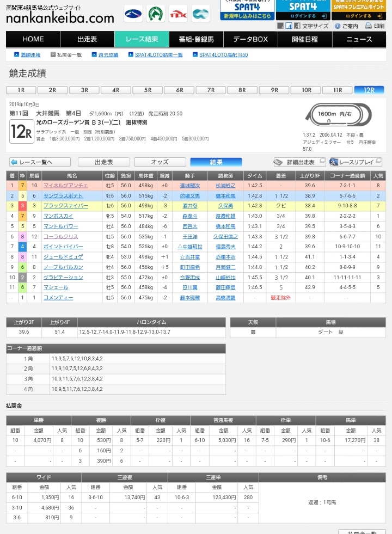Open the 出走表 main menu item
This screenshot has width=392, height=534.
point(87,39)
